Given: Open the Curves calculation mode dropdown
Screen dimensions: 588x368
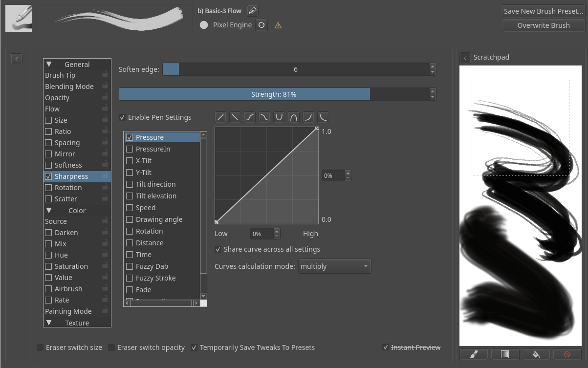Looking at the screenshot, I should coord(334,266).
